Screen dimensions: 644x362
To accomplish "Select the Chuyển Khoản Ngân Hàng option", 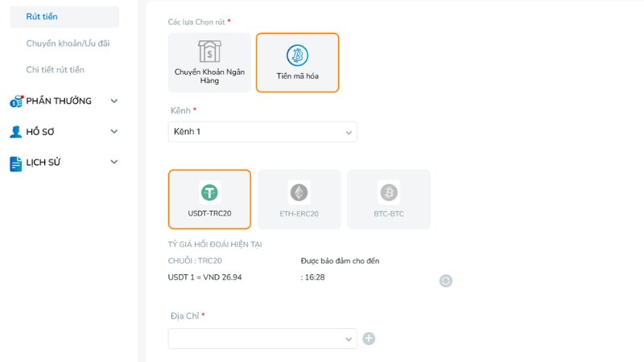I will pyautogui.click(x=210, y=63).
